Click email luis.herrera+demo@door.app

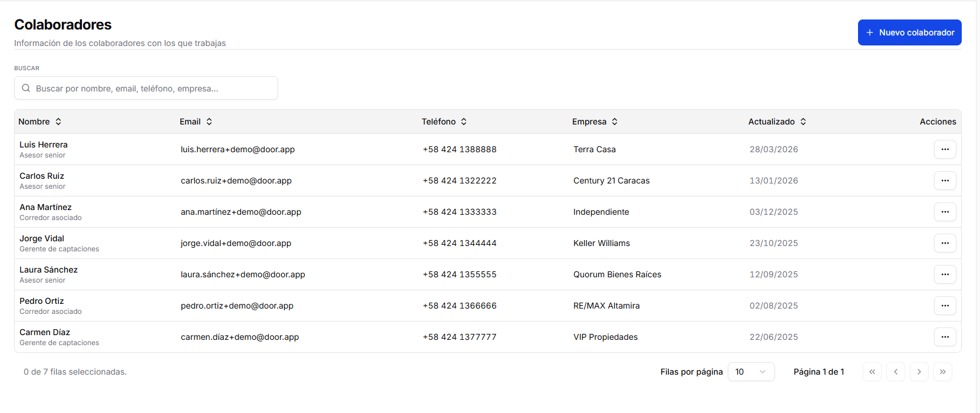click(x=237, y=149)
